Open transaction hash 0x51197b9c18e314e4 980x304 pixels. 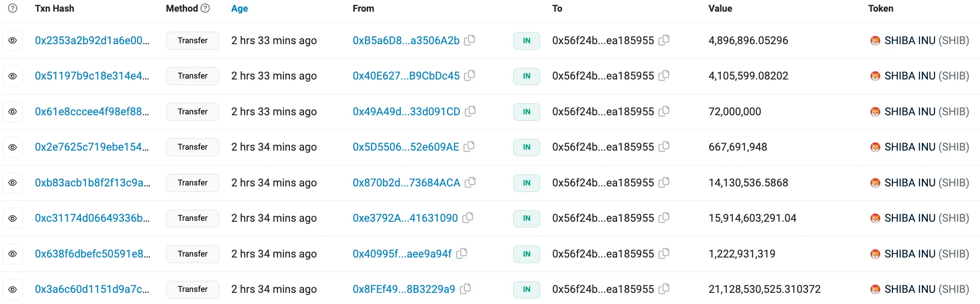pyautogui.click(x=92, y=76)
